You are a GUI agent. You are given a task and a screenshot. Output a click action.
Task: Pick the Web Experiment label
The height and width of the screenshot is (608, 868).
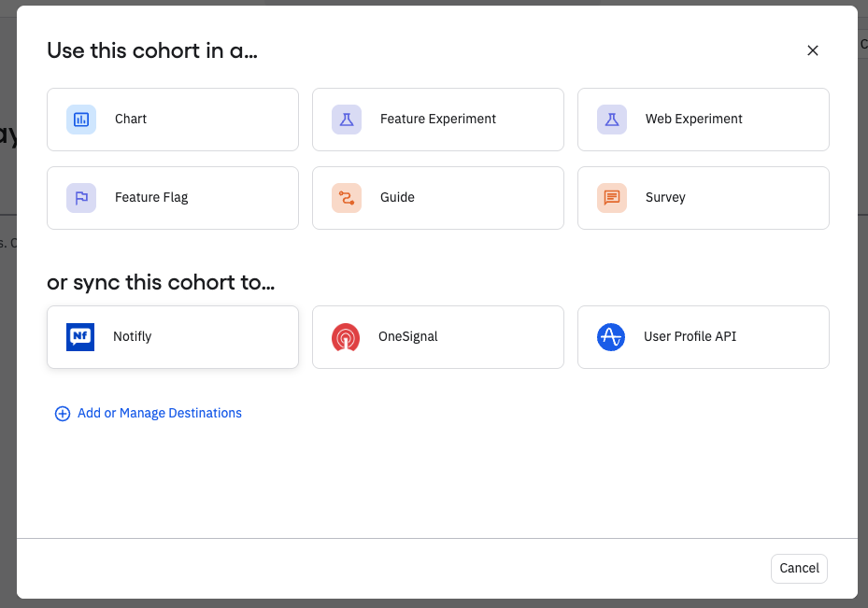click(x=693, y=119)
